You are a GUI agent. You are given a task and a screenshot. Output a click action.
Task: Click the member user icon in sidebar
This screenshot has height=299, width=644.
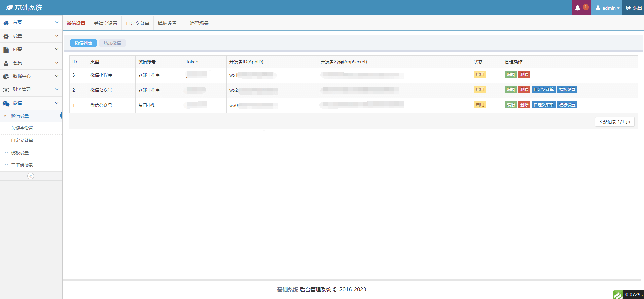click(6, 63)
